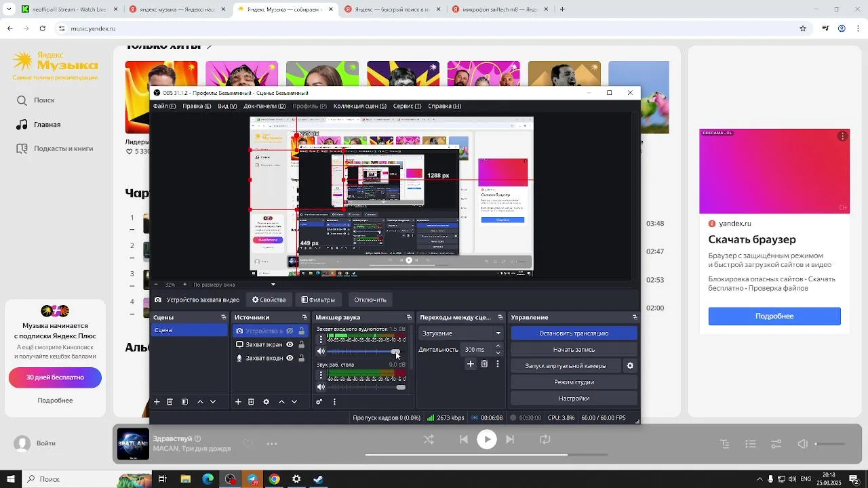Undock the Источники panel

click(x=304, y=317)
